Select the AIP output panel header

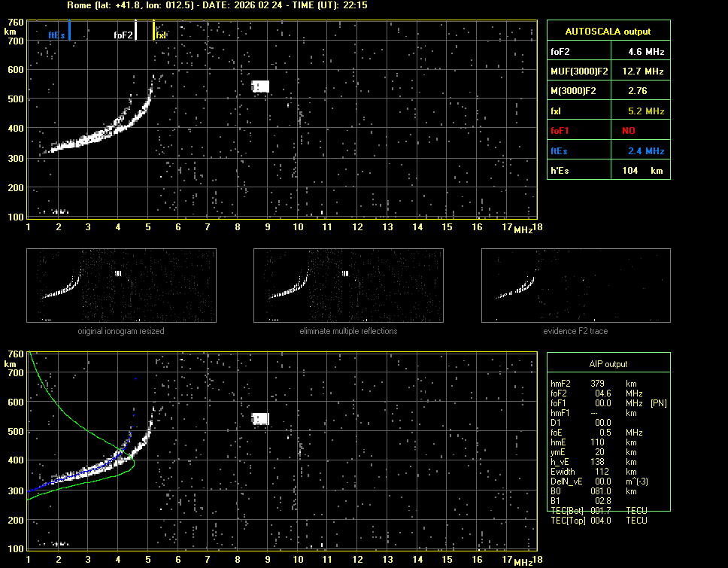tap(608, 364)
